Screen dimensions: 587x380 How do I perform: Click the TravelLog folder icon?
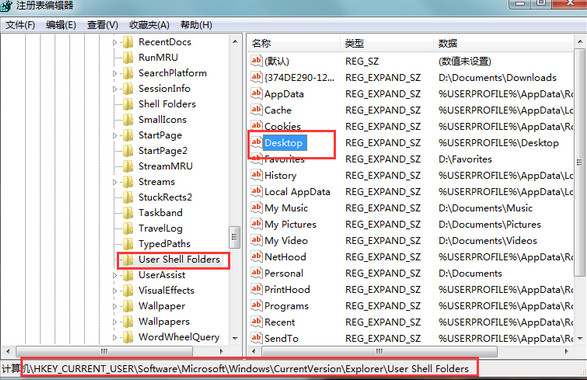[128, 228]
